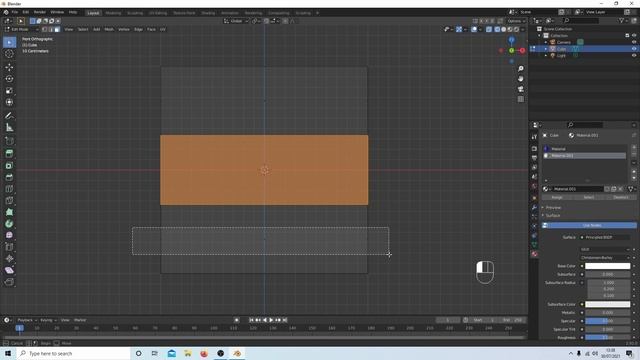Select the Annotate pencil tool
Viewport: 640px width, 360px height.
pos(9,116)
